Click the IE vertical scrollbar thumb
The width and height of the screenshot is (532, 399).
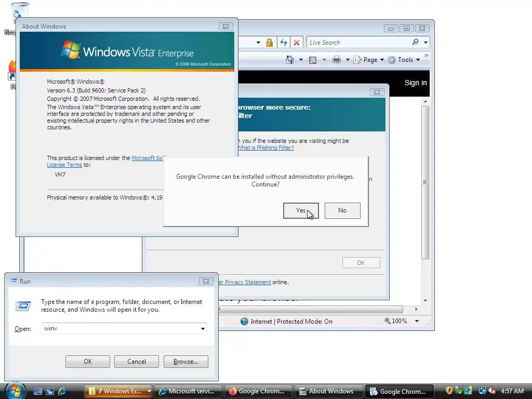(x=425, y=182)
